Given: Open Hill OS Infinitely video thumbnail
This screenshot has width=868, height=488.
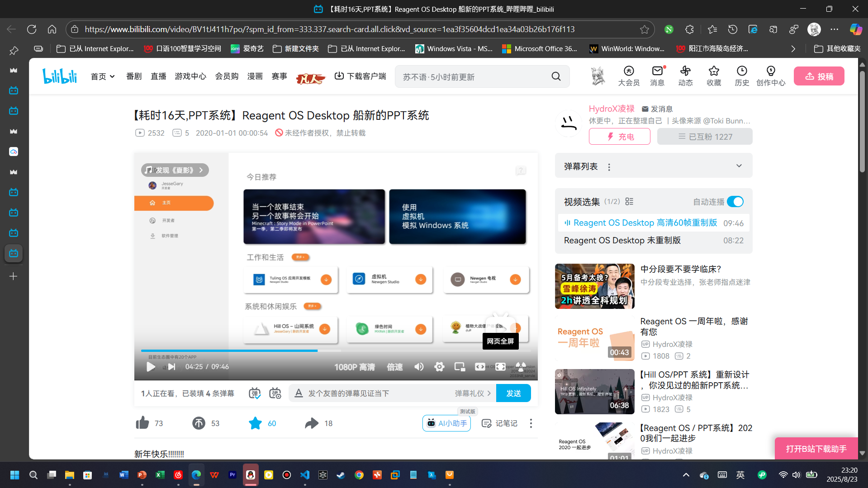Looking at the screenshot, I should coord(594,392).
